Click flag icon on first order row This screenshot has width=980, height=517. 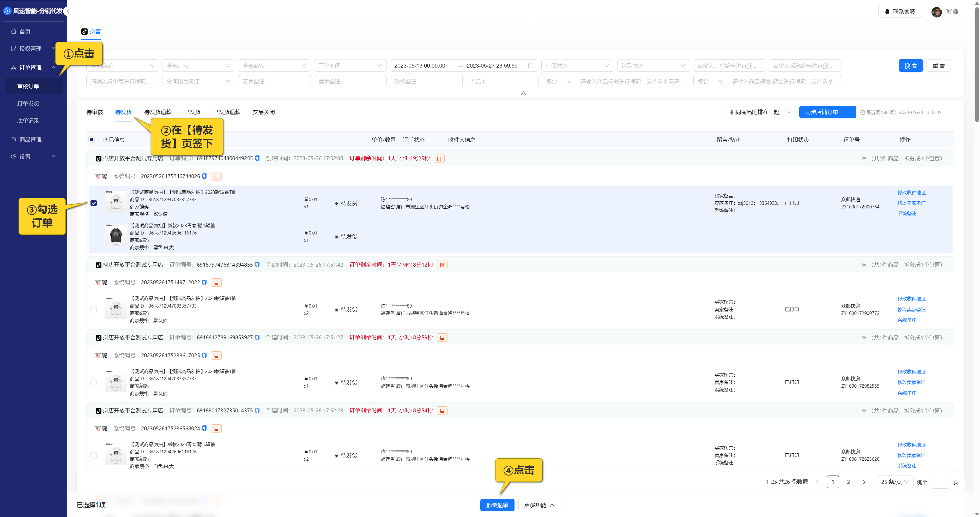[x=864, y=159]
